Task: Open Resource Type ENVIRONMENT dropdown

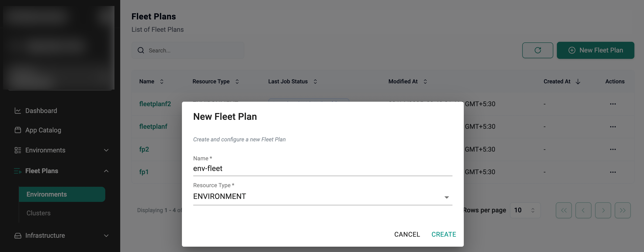Action: pyautogui.click(x=322, y=197)
